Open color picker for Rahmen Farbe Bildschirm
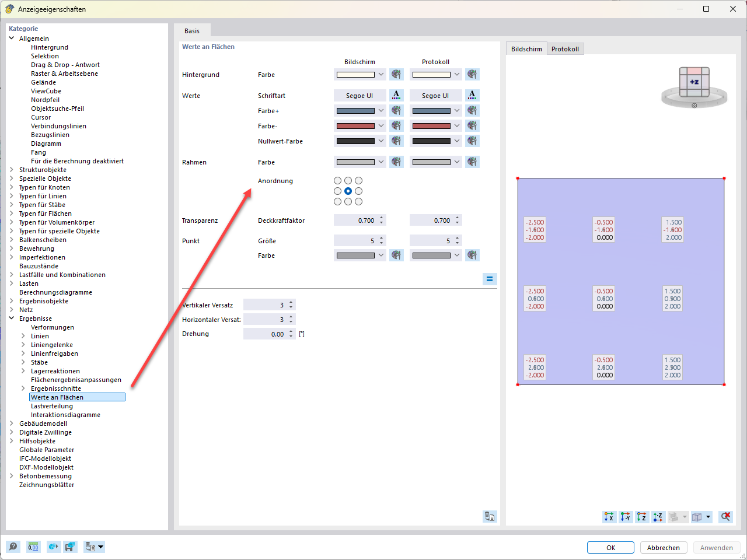The image size is (747, 560). click(x=396, y=162)
